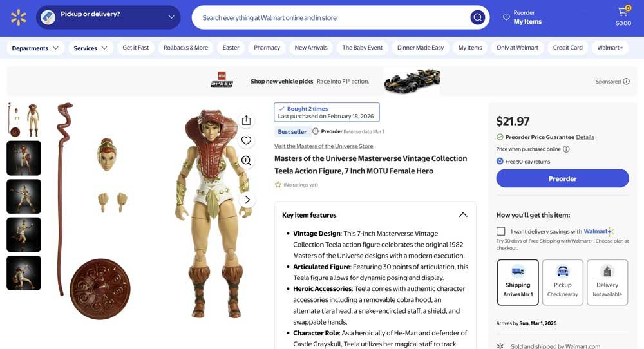This screenshot has width=644, height=349.
Task: Visit the Masters of the Universe Store link
Action: (x=324, y=146)
